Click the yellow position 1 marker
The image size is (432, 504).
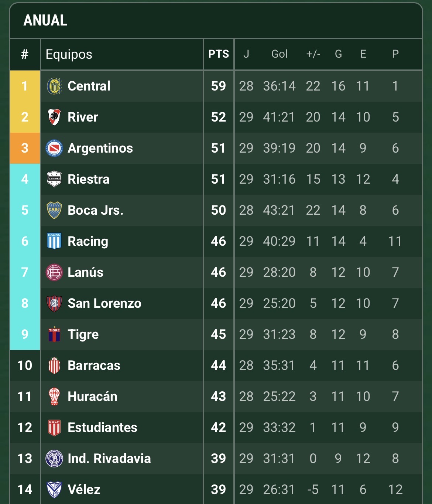(x=25, y=86)
